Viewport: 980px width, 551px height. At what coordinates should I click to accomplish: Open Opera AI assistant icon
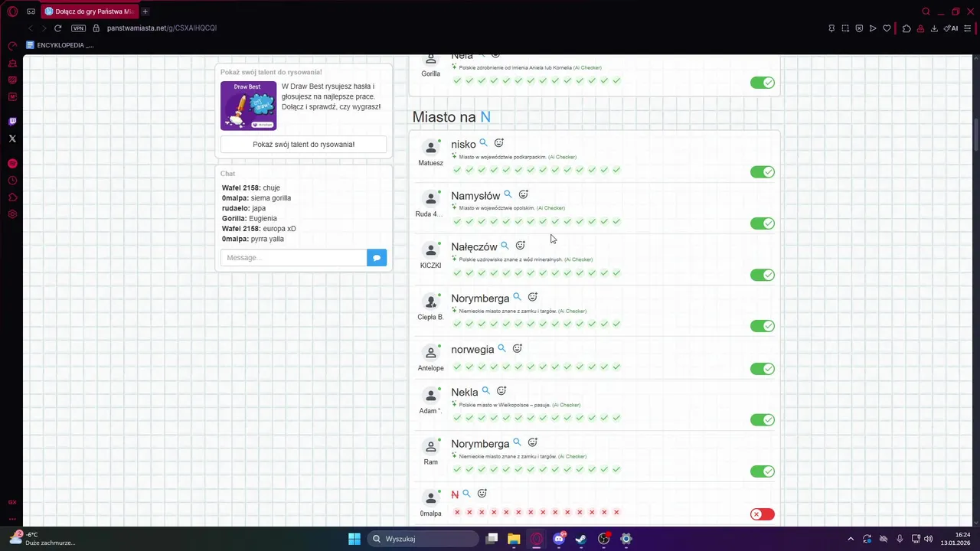coord(951,28)
